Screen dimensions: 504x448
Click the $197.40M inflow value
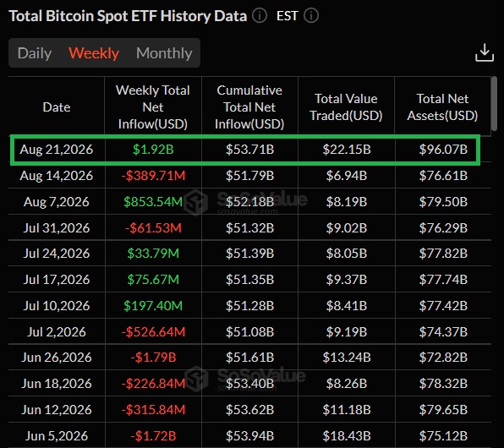point(153,305)
